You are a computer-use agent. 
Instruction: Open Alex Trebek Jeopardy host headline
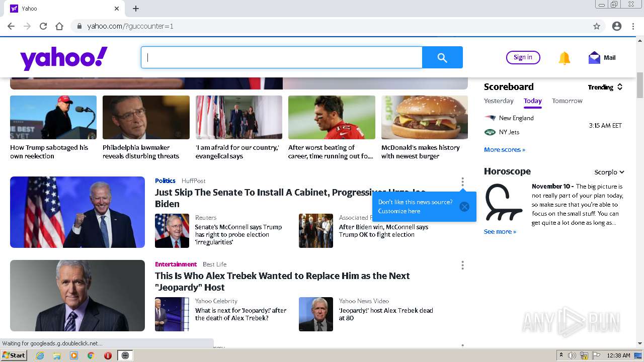pos(282,282)
